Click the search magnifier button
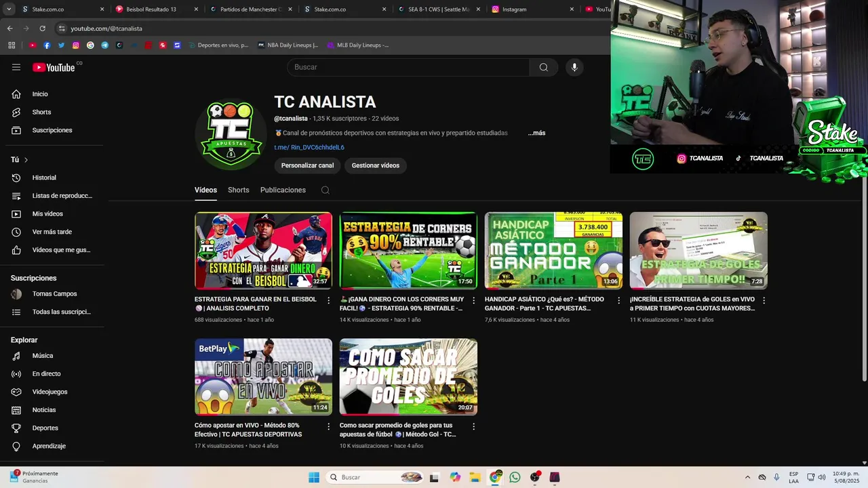The image size is (868, 488). click(x=544, y=67)
